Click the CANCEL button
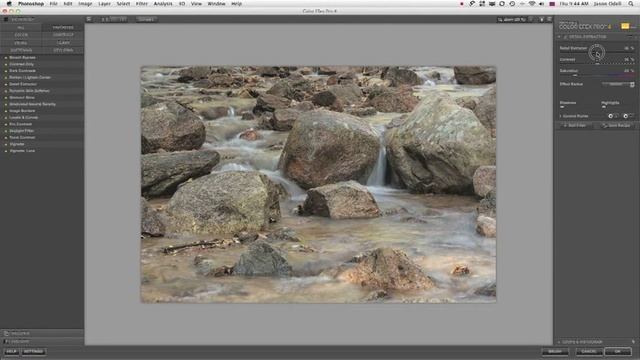 589,351
